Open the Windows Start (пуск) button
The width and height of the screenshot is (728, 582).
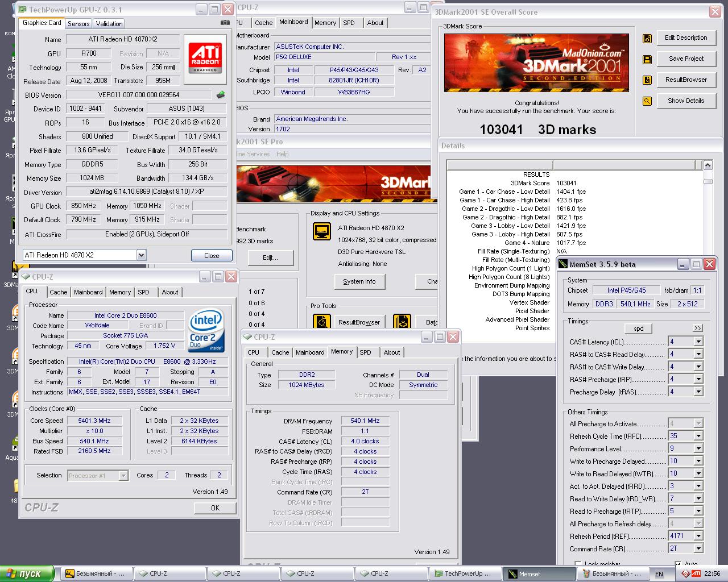pyautogui.click(x=27, y=573)
